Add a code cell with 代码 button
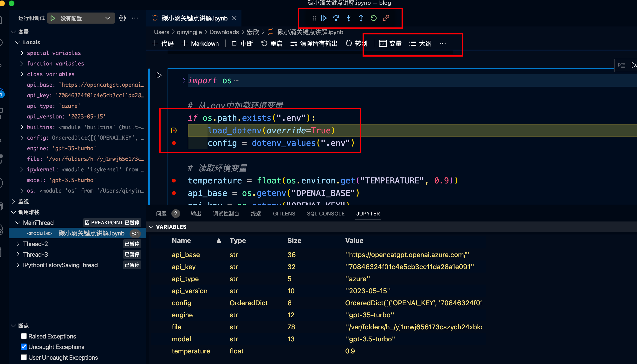The image size is (637, 364). (x=163, y=44)
